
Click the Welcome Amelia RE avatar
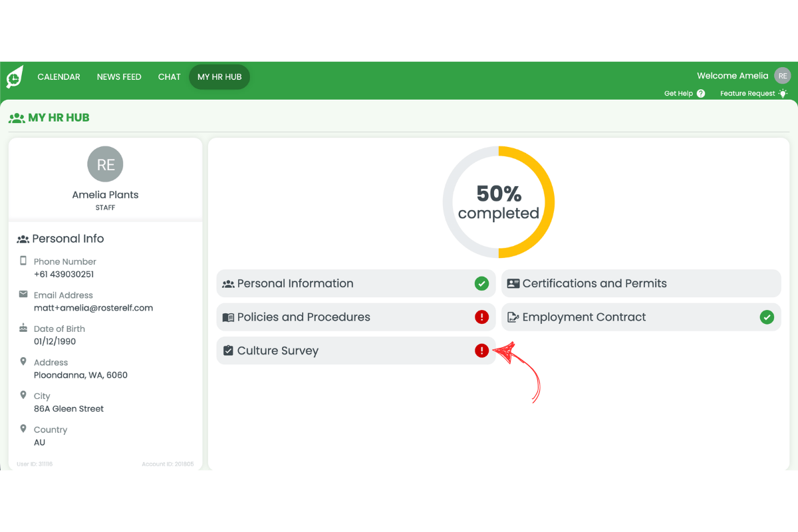[782, 75]
